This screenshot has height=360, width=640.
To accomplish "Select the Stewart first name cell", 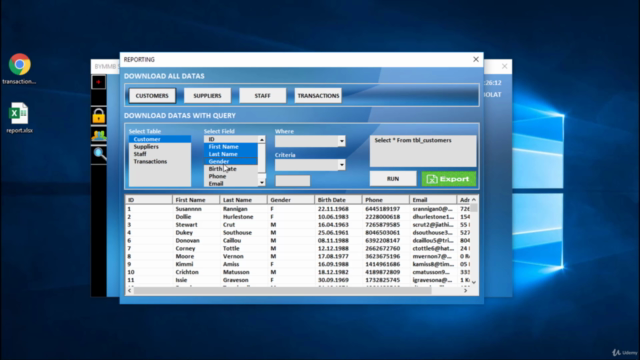I will pos(187,225).
